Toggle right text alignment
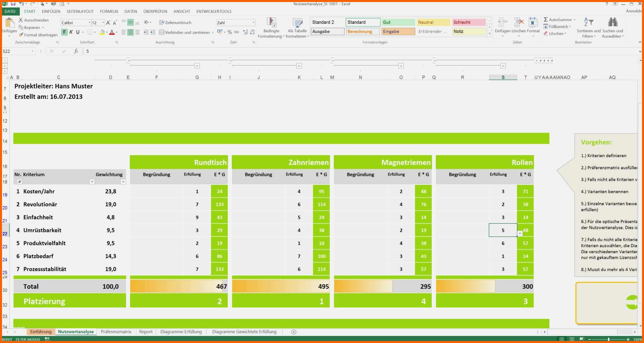 coord(137,32)
